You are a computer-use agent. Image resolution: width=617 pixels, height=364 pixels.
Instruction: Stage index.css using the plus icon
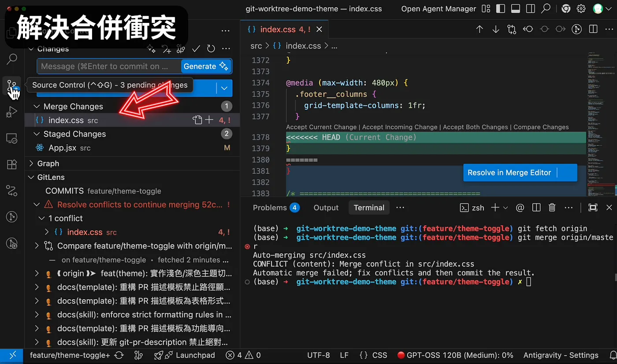click(x=209, y=120)
